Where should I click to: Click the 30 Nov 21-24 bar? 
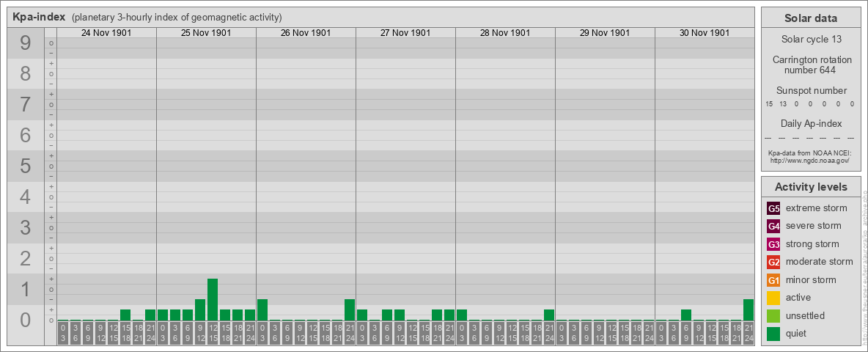tap(748, 310)
